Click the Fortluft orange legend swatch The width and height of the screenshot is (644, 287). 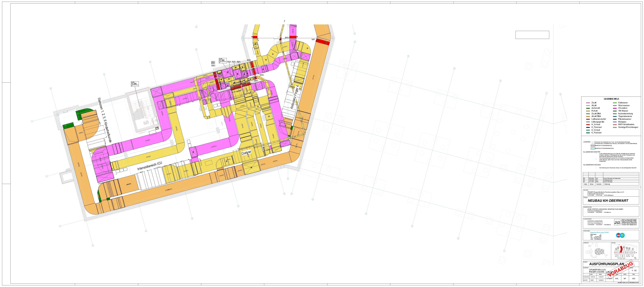coord(588,111)
